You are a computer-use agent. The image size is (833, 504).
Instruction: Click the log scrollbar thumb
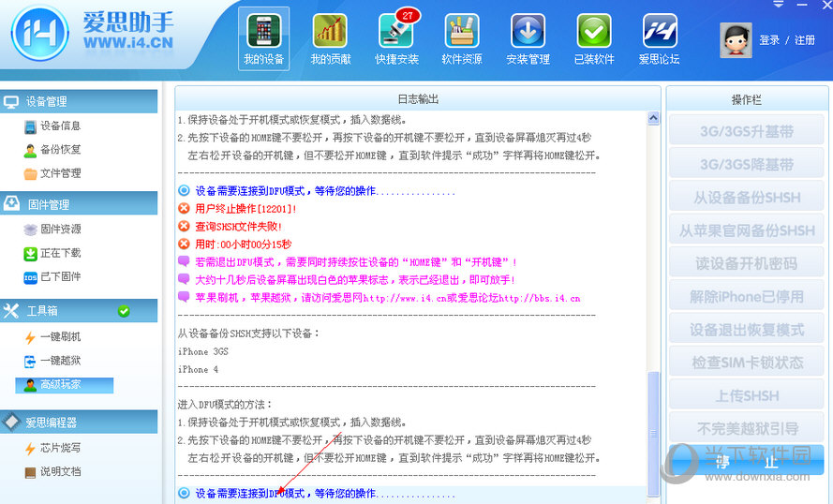point(653,434)
